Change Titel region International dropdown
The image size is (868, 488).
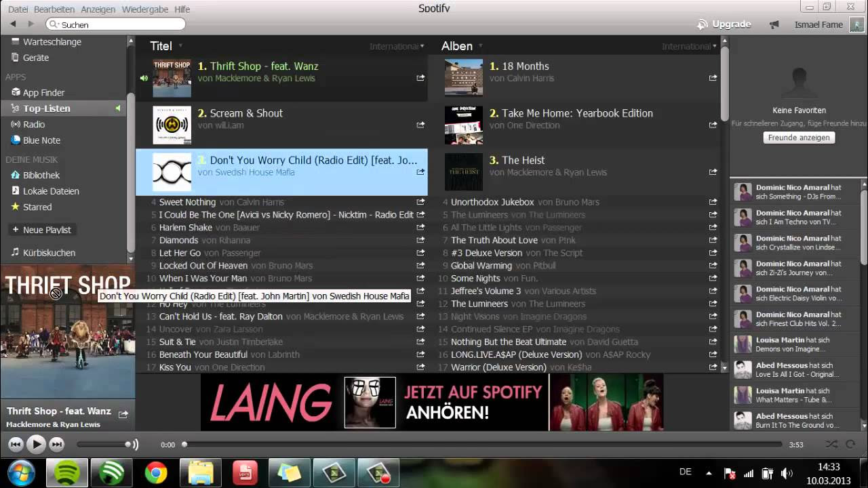(397, 46)
